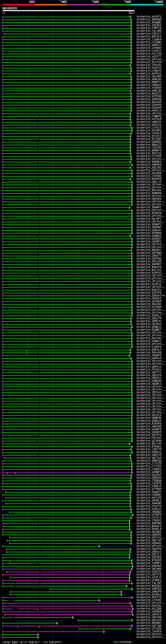Select the UniRef100_Q4N2P9 label
Screen dimensions: 166x644
click(149, 592)
